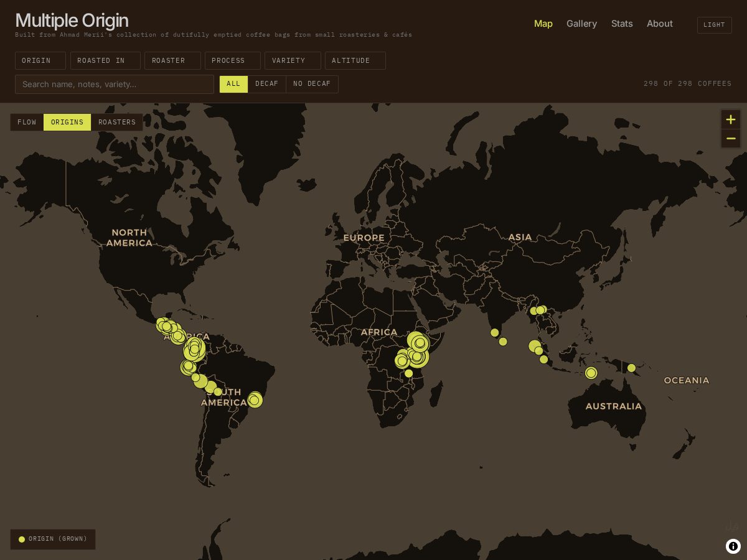Click the Sri Lanka origin marker
Screen dimensions: 747x560
point(503,342)
